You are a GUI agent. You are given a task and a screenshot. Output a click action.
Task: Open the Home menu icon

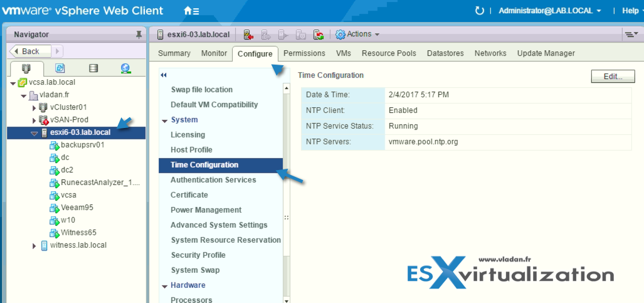[191, 11]
